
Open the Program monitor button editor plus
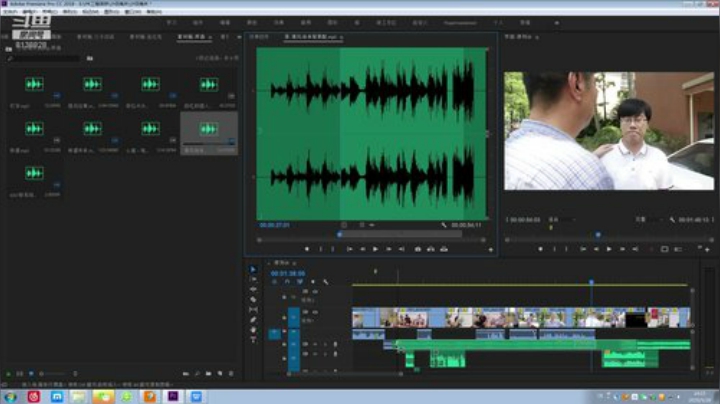point(708,249)
